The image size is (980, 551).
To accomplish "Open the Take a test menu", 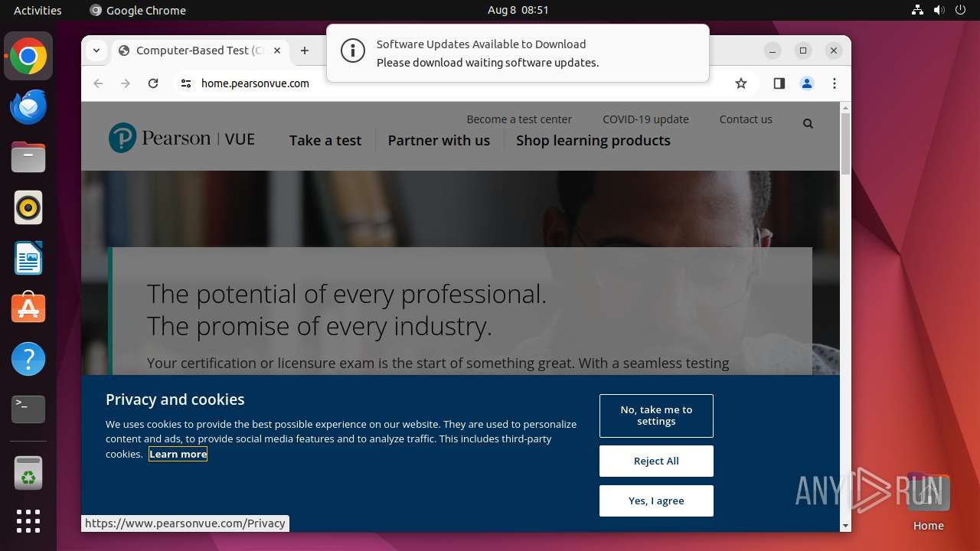I will [x=325, y=141].
